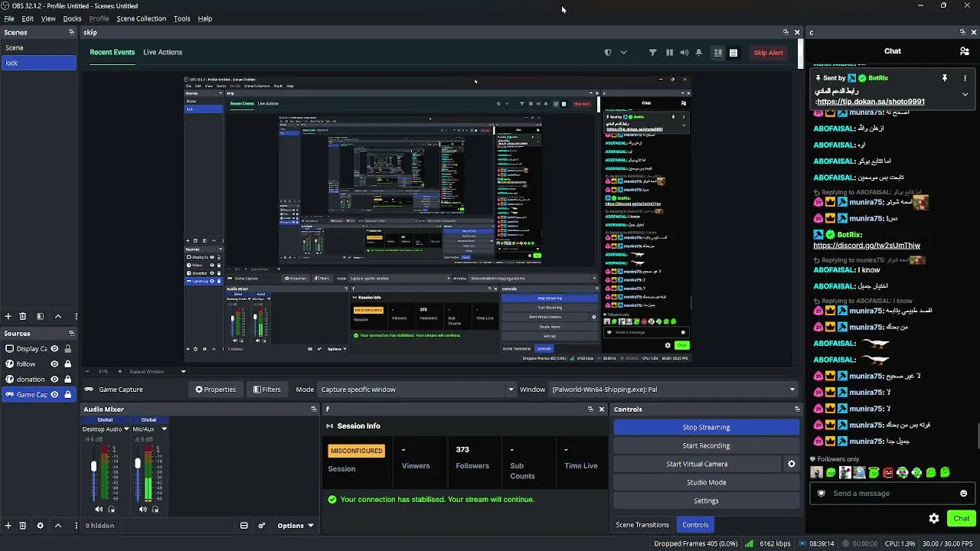Delete the selected source using trash icon
This screenshot has height=551, width=980.
[22, 526]
